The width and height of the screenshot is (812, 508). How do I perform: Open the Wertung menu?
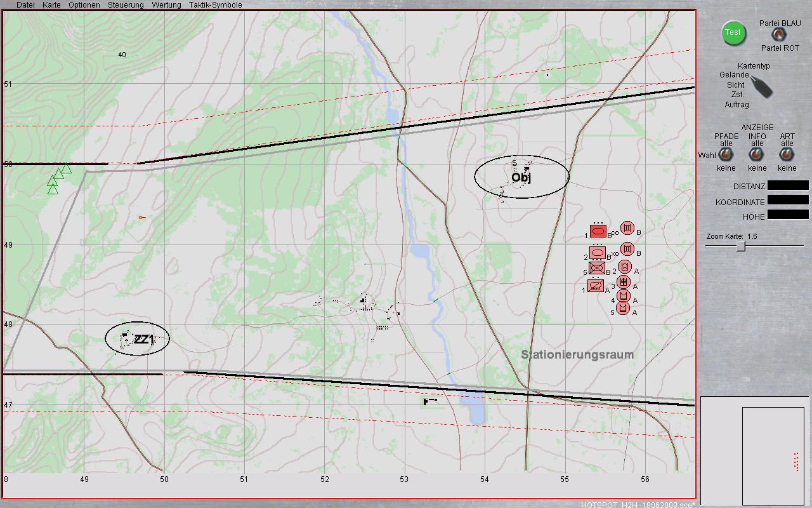pyautogui.click(x=166, y=5)
